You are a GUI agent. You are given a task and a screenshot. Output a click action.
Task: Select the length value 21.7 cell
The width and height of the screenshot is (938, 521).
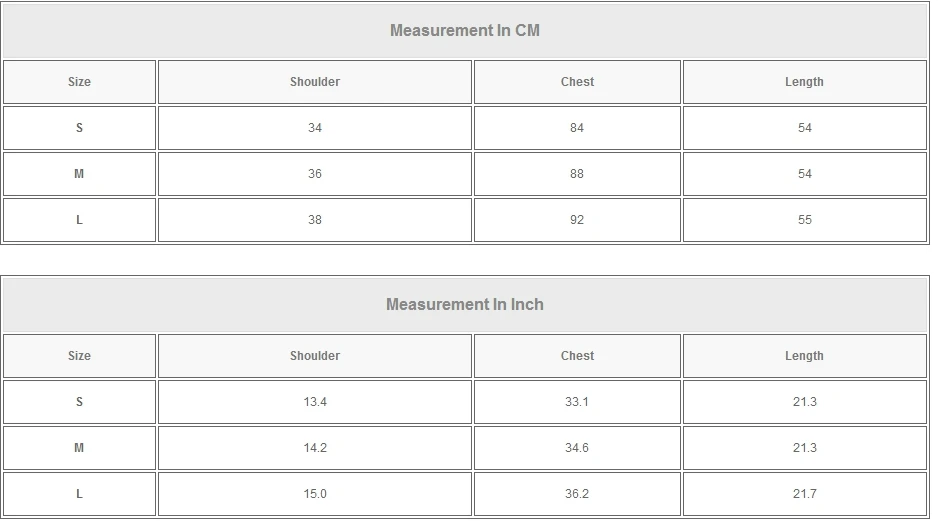click(804, 494)
